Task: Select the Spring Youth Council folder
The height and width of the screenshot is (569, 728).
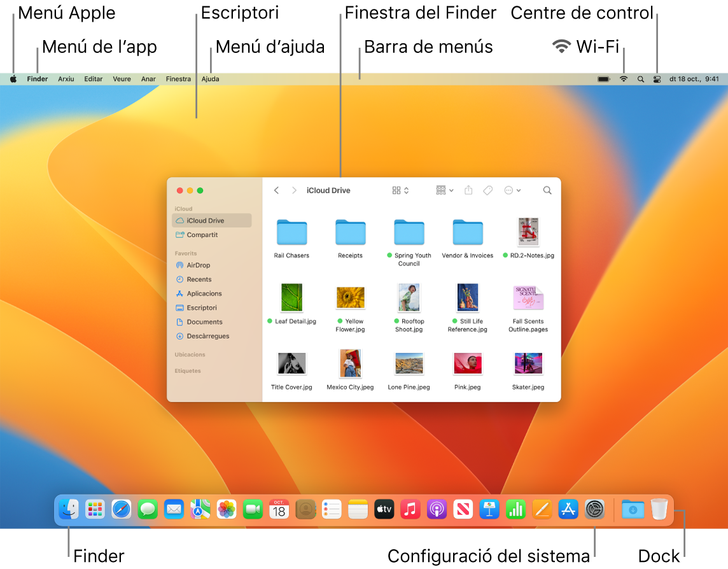Action: (x=409, y=242)
